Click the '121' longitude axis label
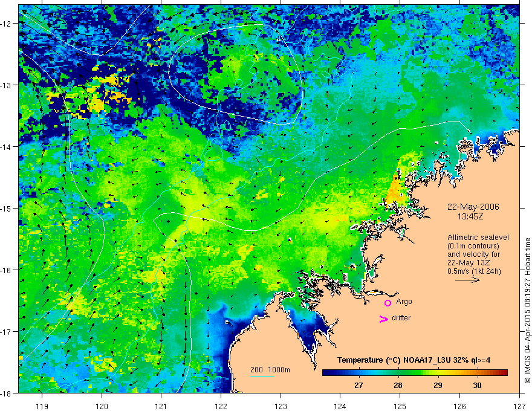This screenshot has height=411, width=532. [161, 406]
